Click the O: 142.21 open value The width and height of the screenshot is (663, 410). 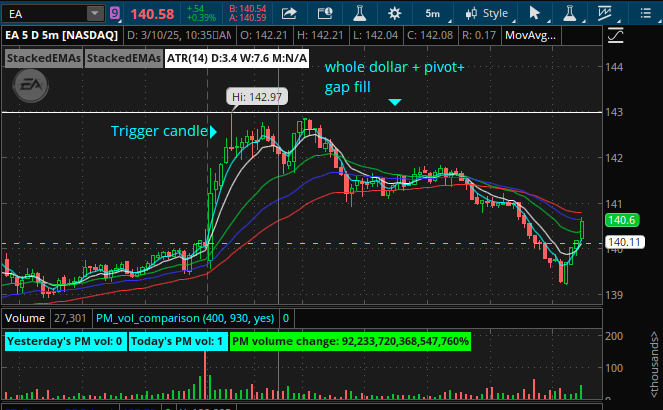click(x=264, y=35)
